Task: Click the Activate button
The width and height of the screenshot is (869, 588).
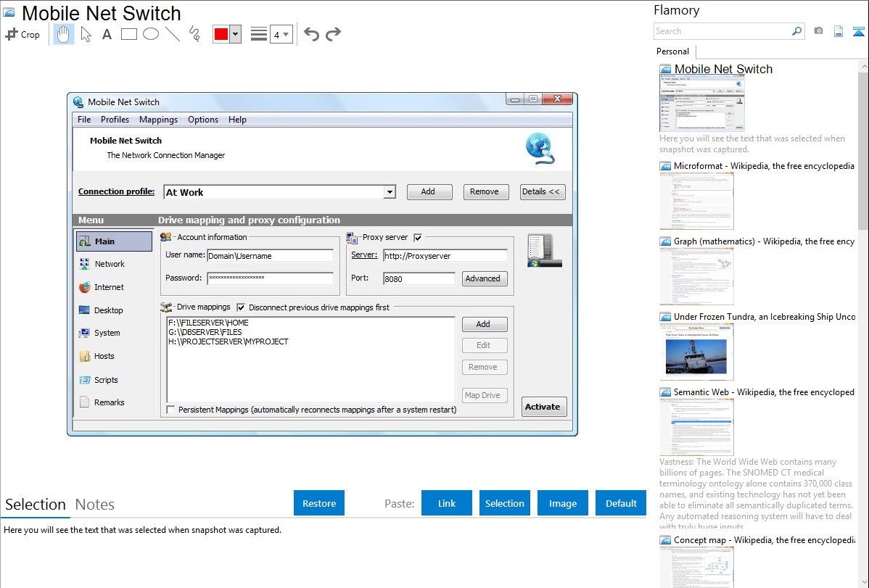Action: coord(543,407)
